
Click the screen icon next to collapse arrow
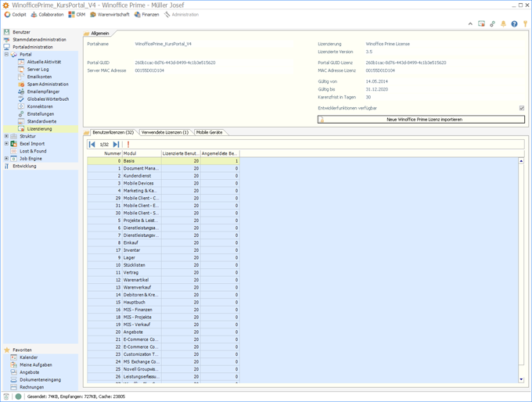[x=481, y=23]
